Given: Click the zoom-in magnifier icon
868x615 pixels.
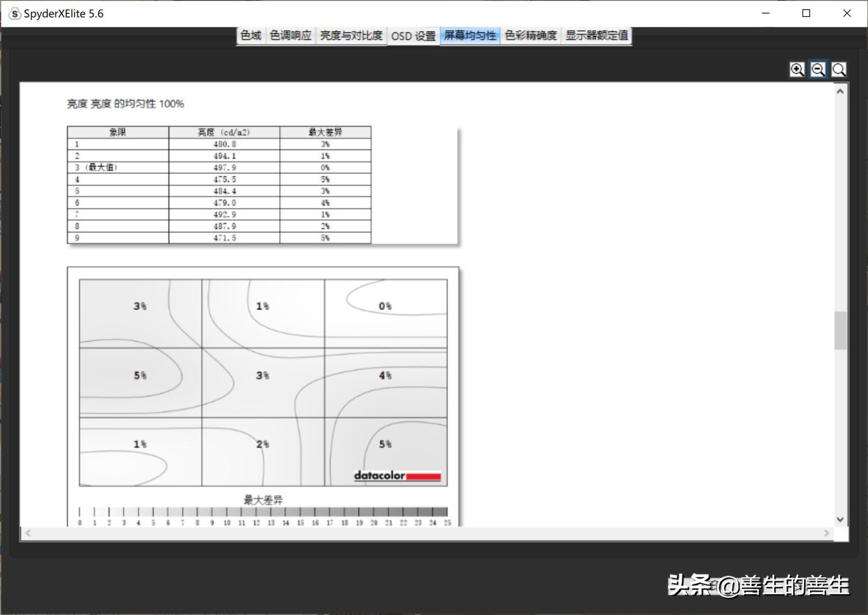Looking at the screenshot, I should pyautogui.click(x=797, y=69).
